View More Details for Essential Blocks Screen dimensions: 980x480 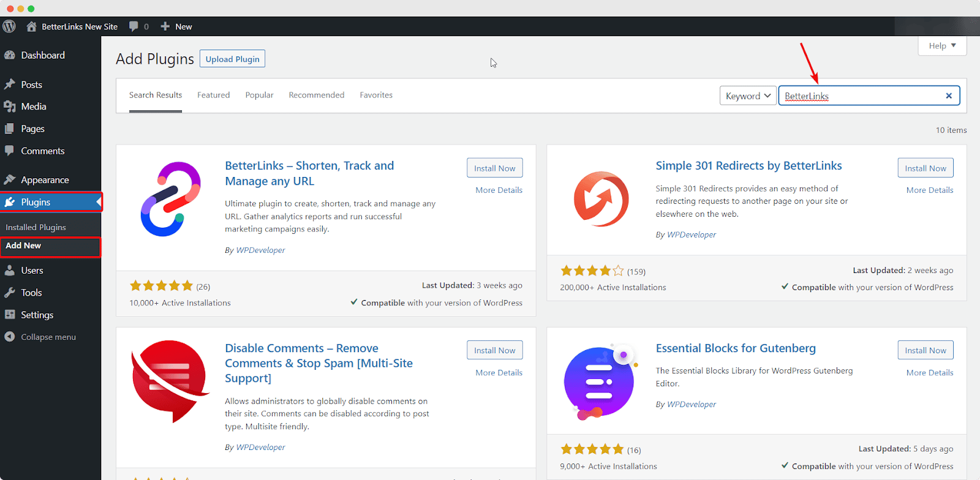(930, 372)
